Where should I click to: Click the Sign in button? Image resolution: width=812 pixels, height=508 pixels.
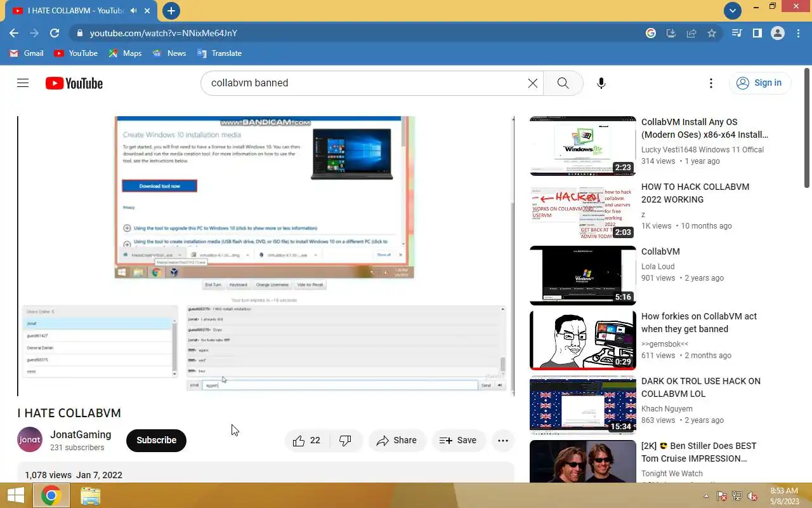[759, 83]
